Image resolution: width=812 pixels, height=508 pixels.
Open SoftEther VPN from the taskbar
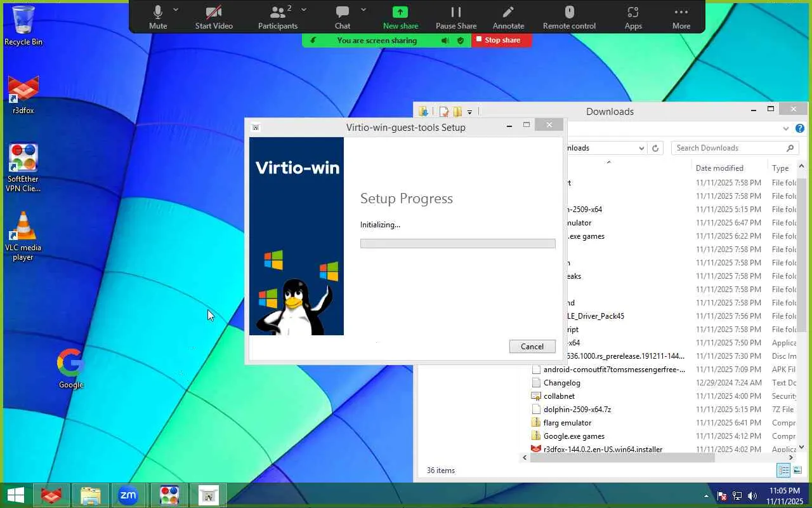click(169, 495)
